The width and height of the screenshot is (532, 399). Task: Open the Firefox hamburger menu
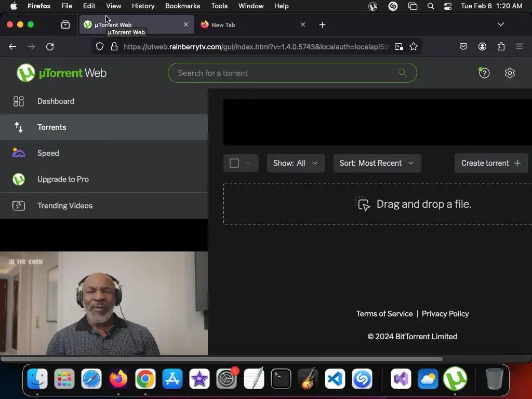click(x=519, y=46)
